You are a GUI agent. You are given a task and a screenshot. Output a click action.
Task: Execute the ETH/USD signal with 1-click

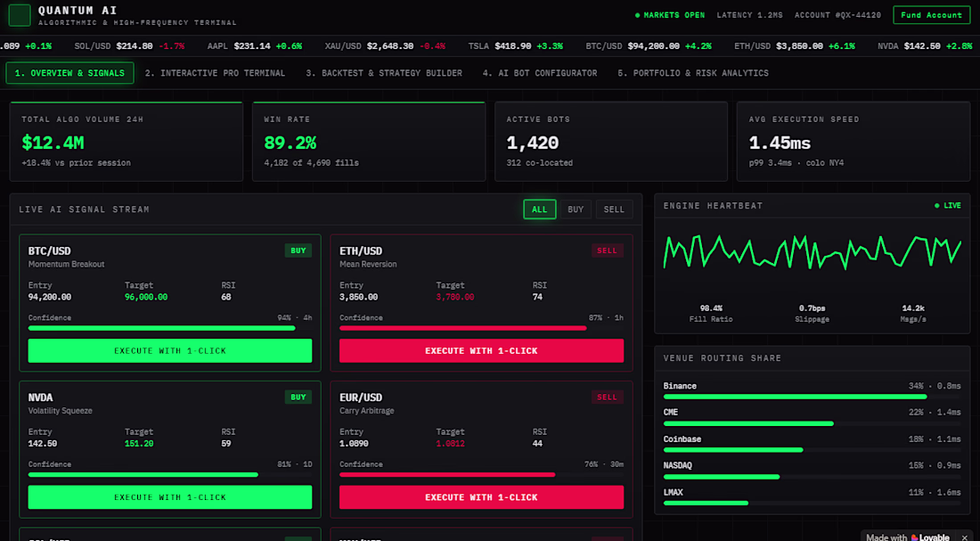(481, 351)
